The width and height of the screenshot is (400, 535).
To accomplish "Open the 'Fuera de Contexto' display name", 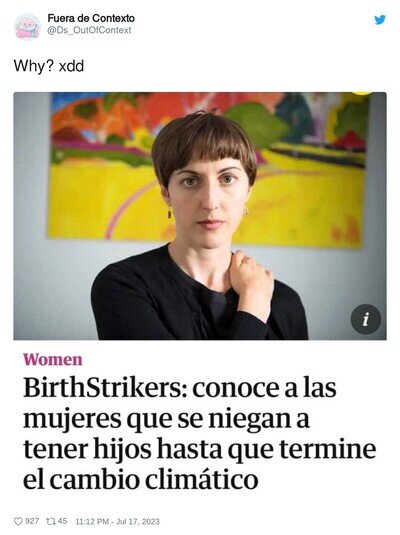I will [x=91, y=18].
